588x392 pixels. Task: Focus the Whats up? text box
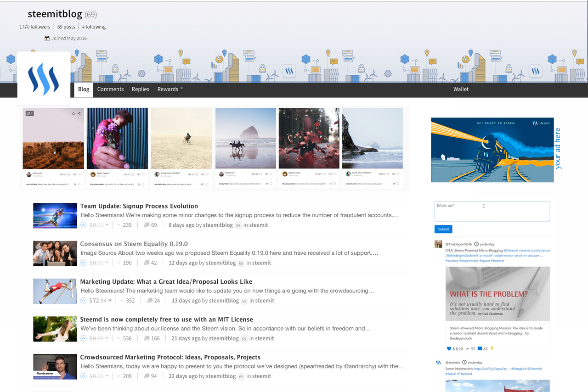[492, 212]
